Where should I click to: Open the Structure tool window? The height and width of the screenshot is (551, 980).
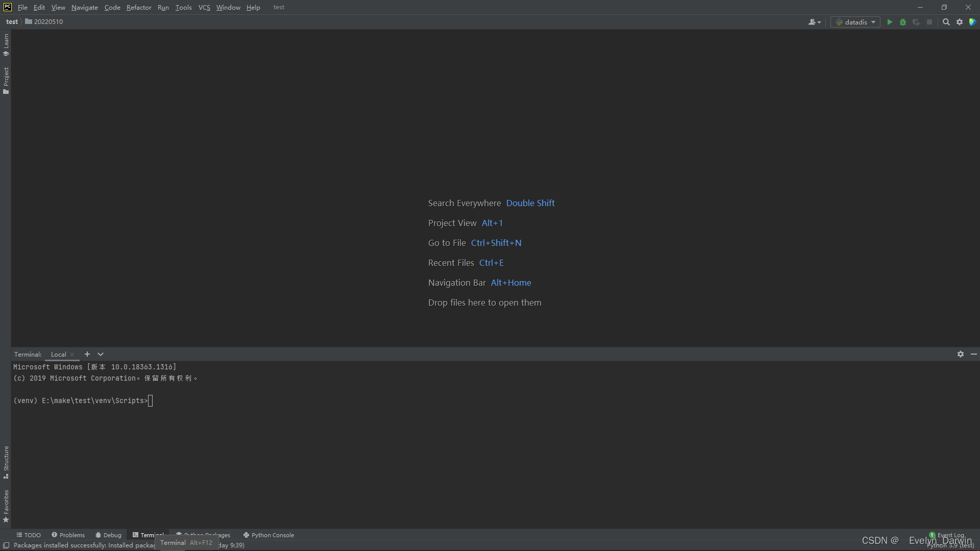pyautogui.click(x=6, y=462)
